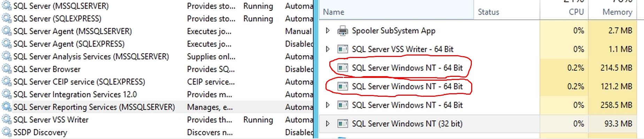Click 'Supplies onl...' description text
Viewport: 644px width, 139px height.
tap(211, 56)
